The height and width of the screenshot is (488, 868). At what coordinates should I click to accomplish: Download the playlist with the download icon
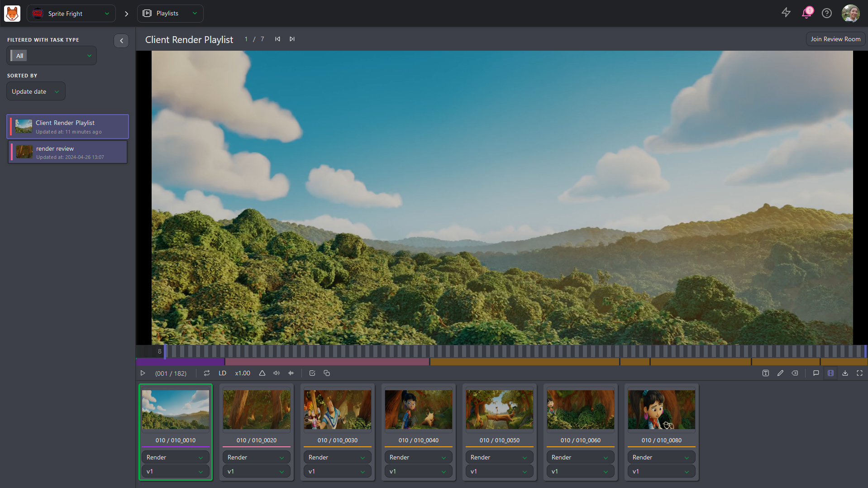(845, 373)
